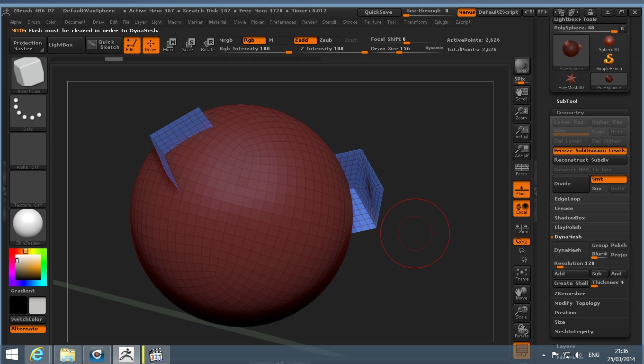
Task: Click the large DynaMesh button
Action: (x=571, y=250)
